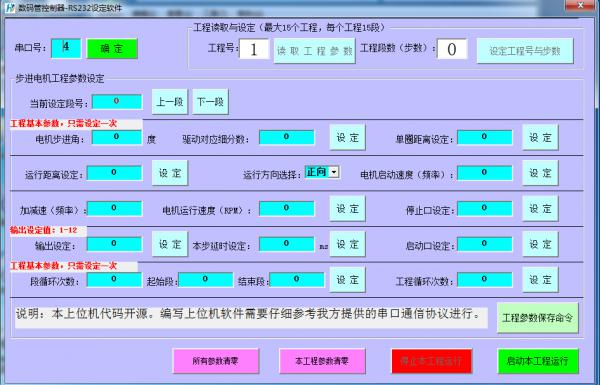This screenshot has width=600, height=385.
Task: Click the pink 所有参数清零 button
Action: (x=216, y=361)
